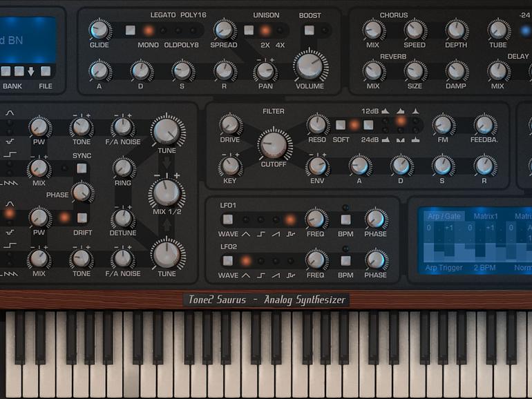Screen dimensions: 532x399
Task: Open the Arp / Gate tab
Action: point(444,216)
